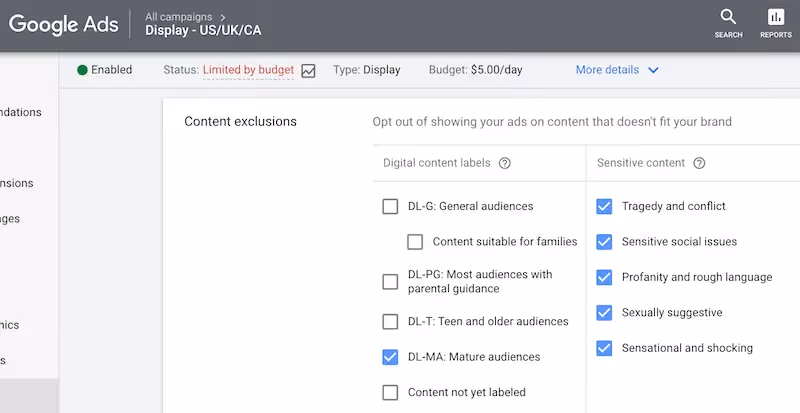Image resolution: width=800 pixels, height=413 pixels.
Task: Click the Sensitive content column header
Action: [x=641, y=163]
